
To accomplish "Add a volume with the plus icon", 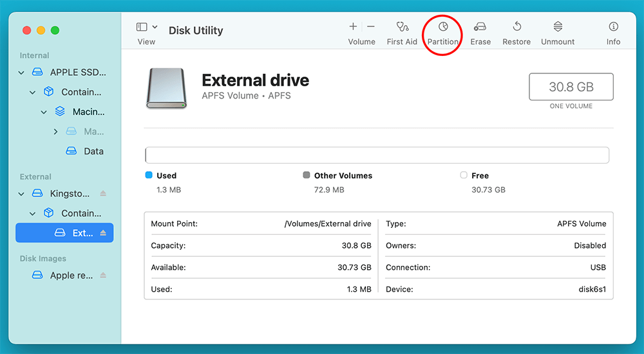I will [x=353, y=26].
